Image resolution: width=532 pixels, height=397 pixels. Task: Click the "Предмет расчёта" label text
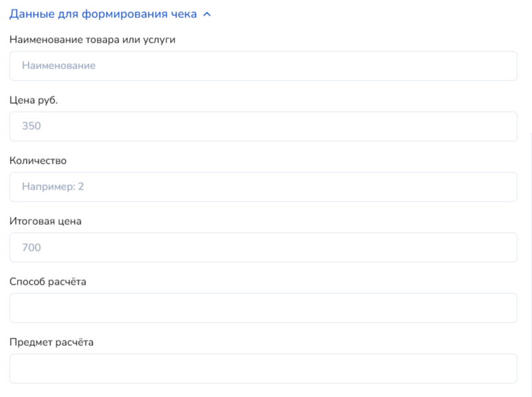point(52,342)
